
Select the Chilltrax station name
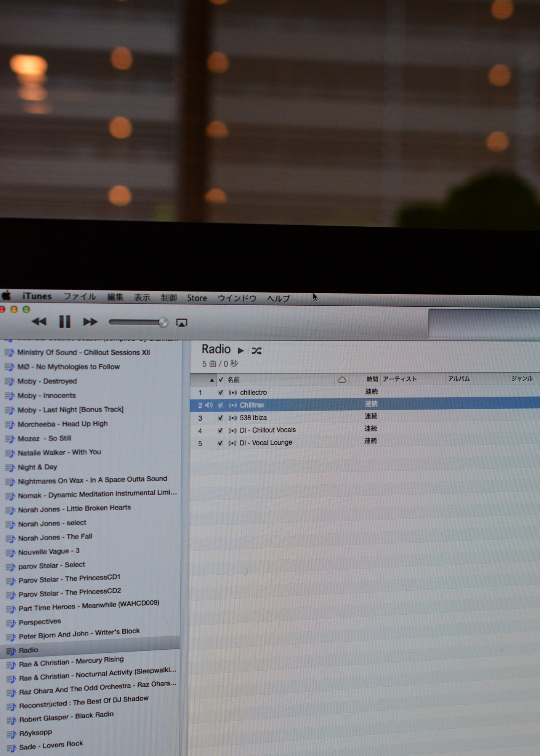tap(252, 405)
